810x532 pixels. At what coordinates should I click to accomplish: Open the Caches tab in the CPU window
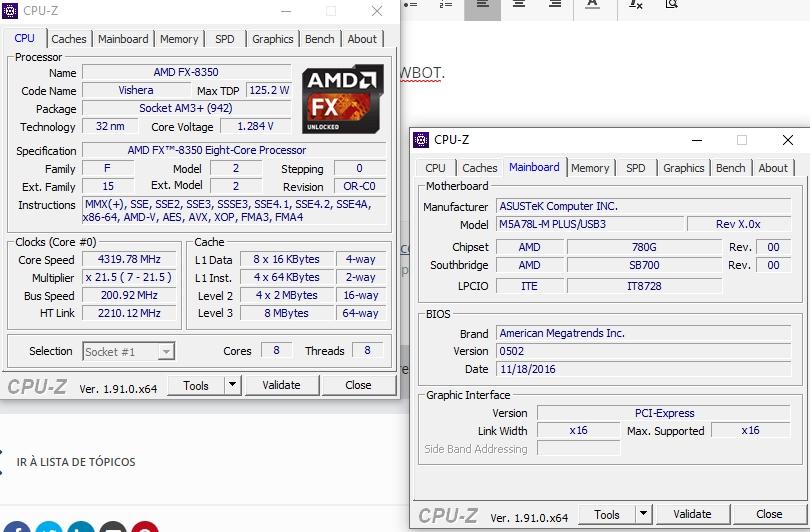point(69,39)
